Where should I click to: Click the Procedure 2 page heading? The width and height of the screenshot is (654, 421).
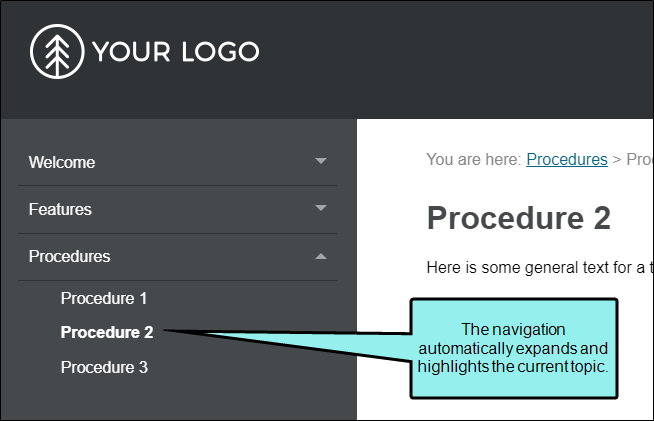pos(519,218)
